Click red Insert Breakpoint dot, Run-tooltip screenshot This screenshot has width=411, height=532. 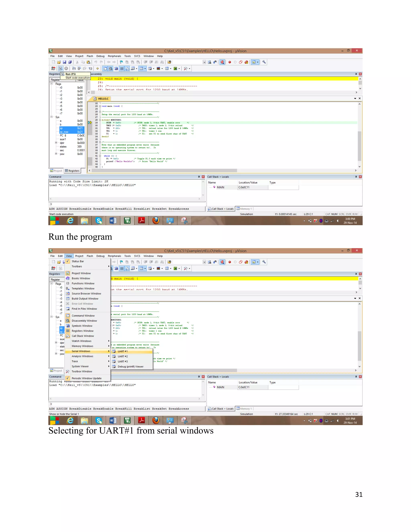[230, 62]
